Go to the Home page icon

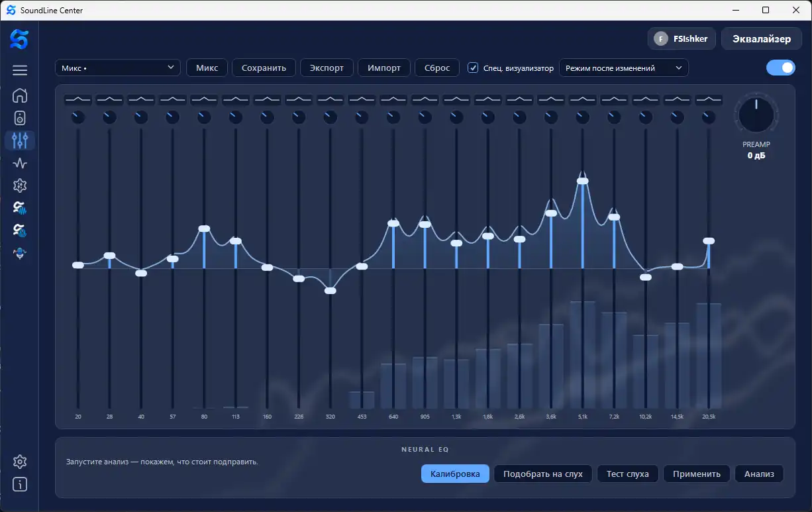[x=20, y=95]
